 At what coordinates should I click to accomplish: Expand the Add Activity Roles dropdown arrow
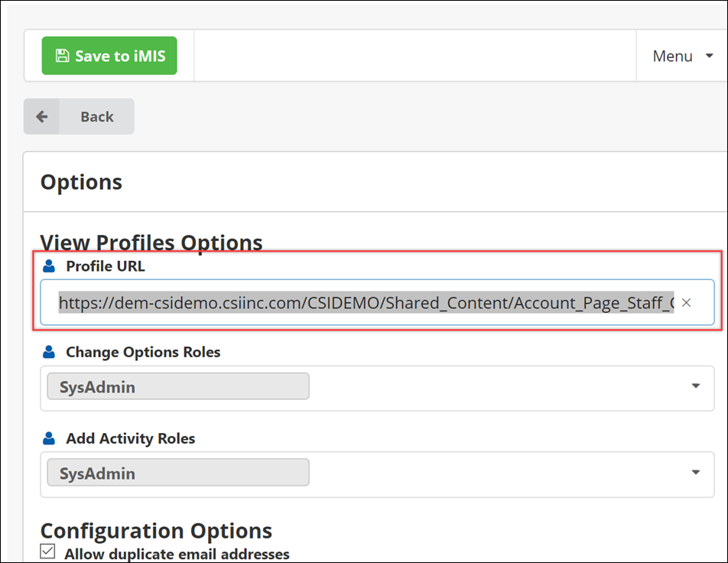(695, 473)
